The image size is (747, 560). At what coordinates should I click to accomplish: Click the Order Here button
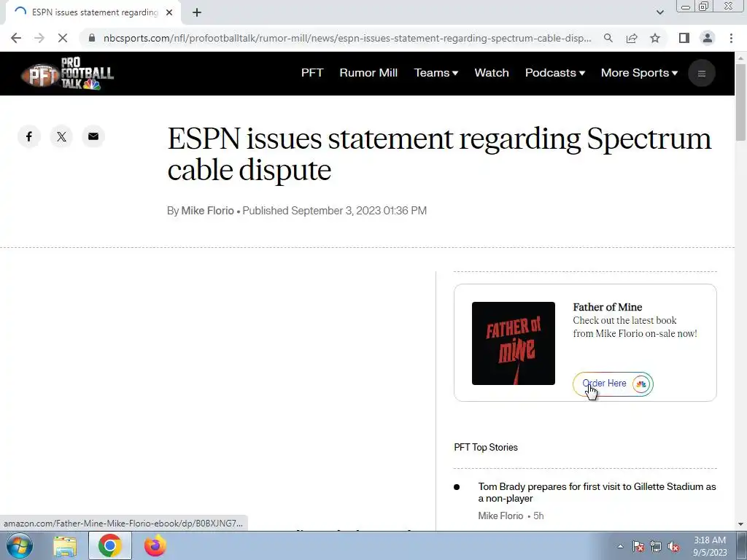(x=613, y=384)
